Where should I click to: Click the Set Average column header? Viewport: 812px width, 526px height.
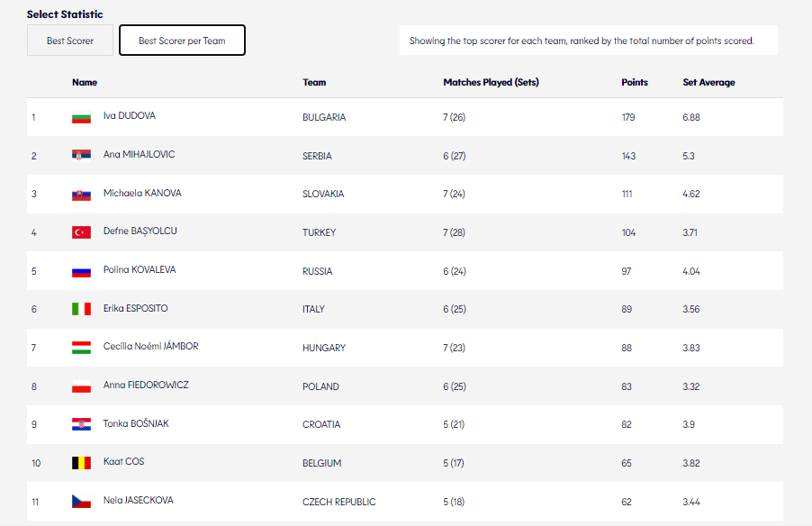708,82
